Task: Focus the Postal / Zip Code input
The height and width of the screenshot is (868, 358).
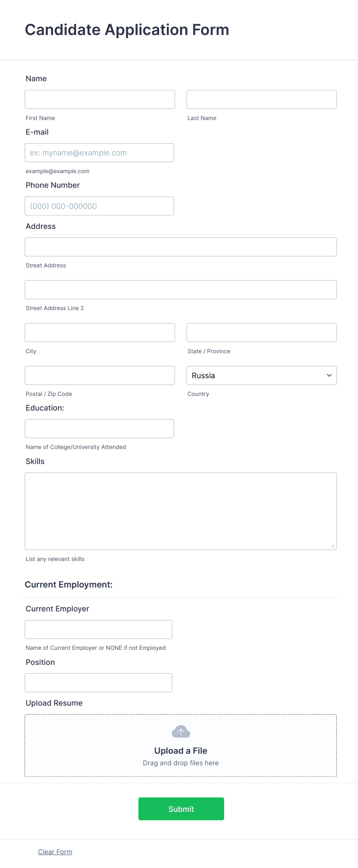Action: pyautogui.click(x=100, y=375)
